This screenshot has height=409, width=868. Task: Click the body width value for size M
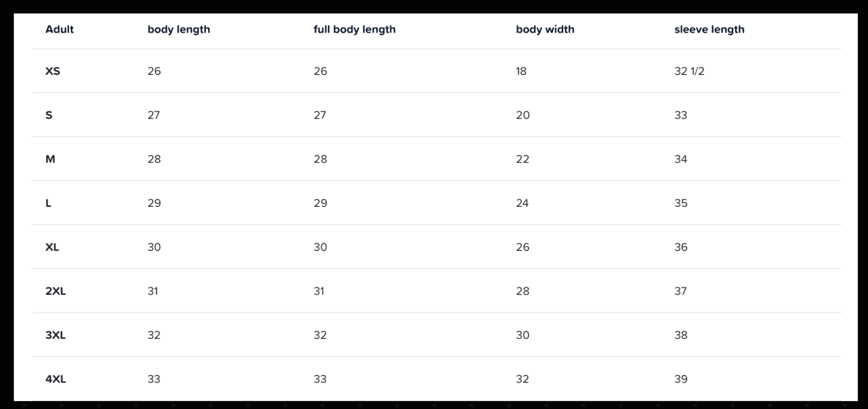point(523,159)
